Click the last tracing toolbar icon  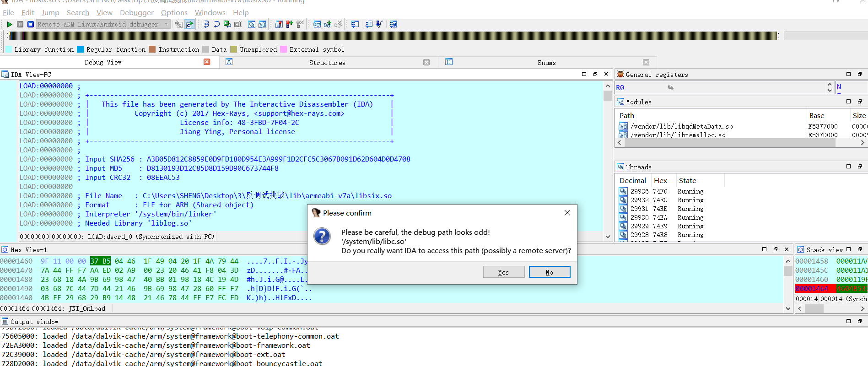click(393, 24)
